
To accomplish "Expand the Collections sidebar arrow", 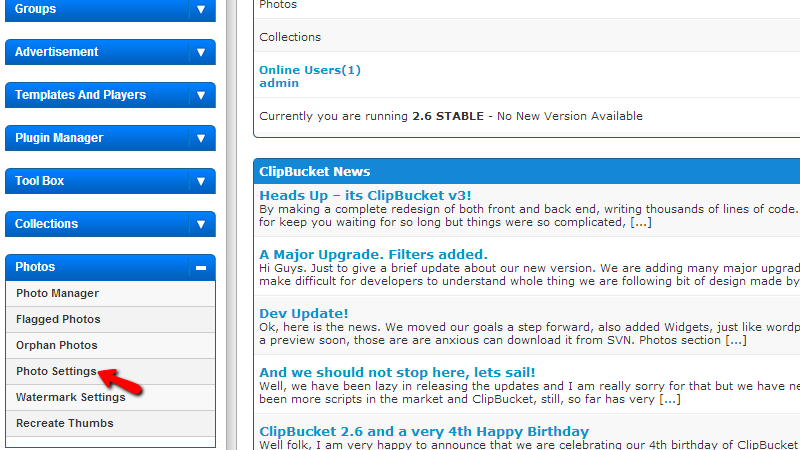I will click(x=201, y=224).
